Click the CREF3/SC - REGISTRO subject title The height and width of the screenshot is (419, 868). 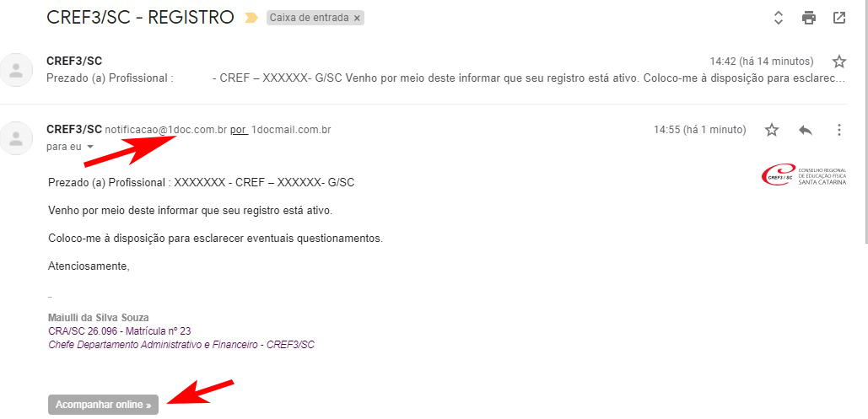pyautogui.click(x=141, y=17)
